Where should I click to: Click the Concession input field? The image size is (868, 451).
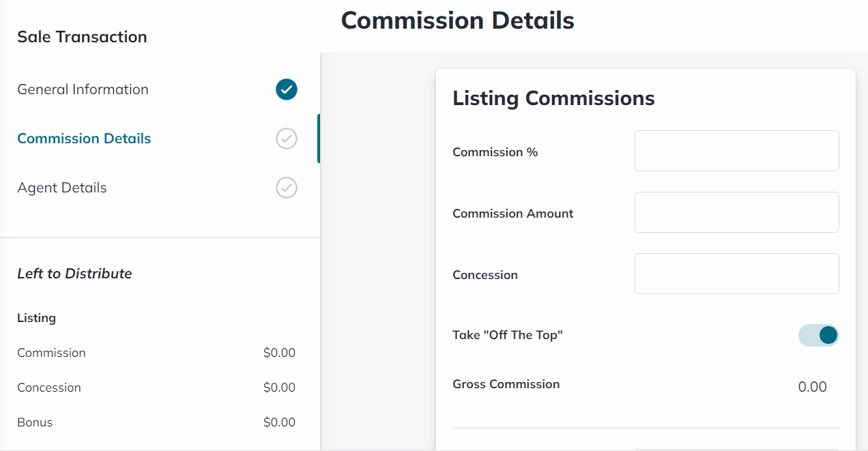pyautogui.click(x=736, y=274)
